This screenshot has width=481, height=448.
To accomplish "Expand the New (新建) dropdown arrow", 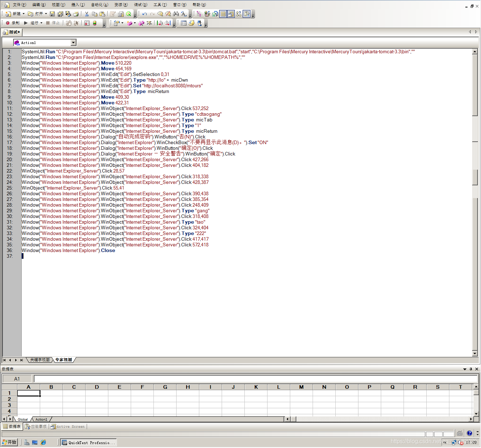I will click(x=24, y=14).
